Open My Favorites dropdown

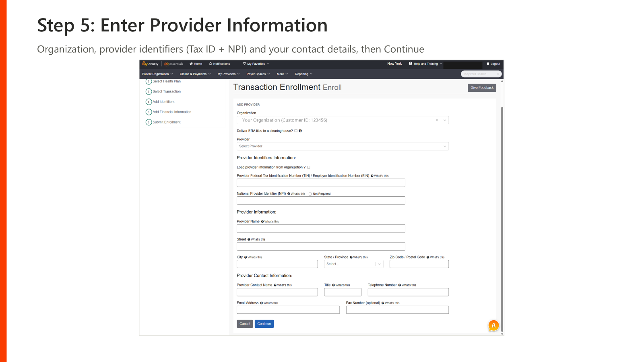pos(256,64)
